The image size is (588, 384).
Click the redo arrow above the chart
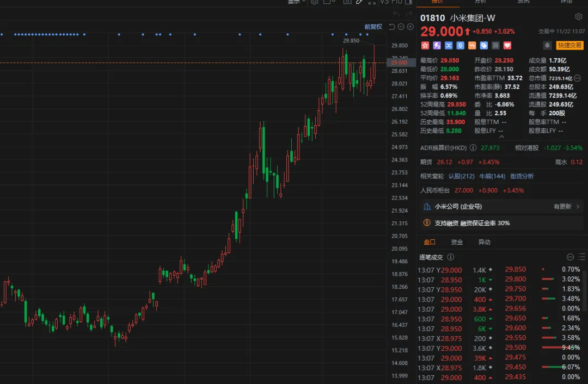(x=409, y=14)
